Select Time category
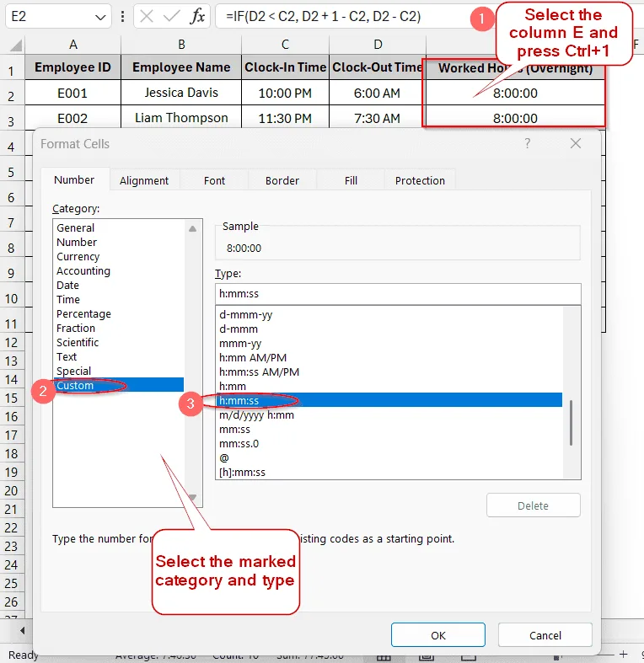This screenshot has height=663, width=644. coord(119,299)
